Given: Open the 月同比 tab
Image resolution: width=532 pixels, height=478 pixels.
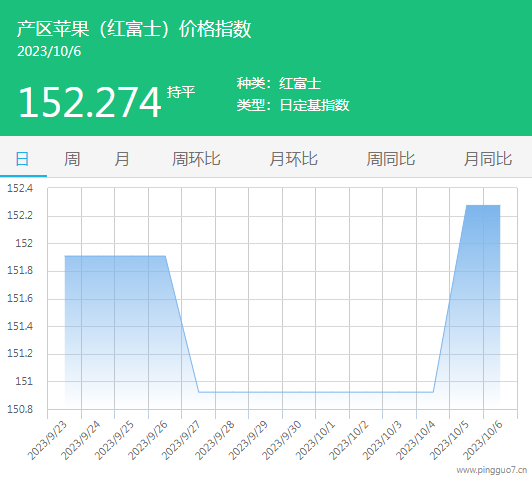Looking at the screenshot, I should click(488, 159).
